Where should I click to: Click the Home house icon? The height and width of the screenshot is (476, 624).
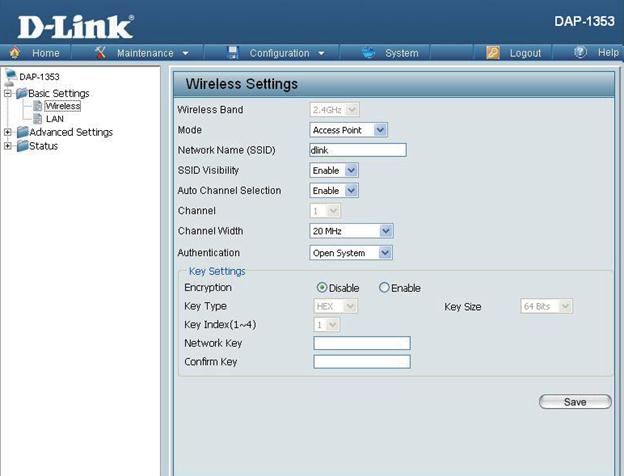click(x=15, y=53)
